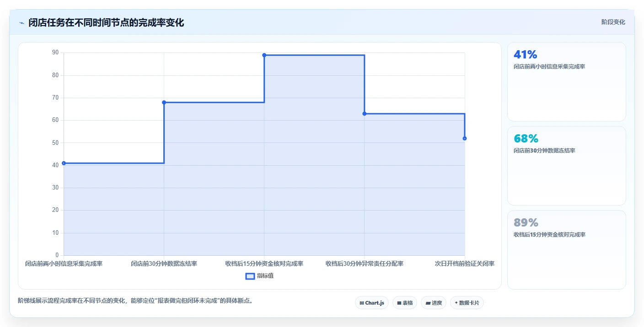Viewport: 644px width, 327px height.
Task: Click x-axis label 收档后30分钟异常责任分配率
Action: point(364,264)
